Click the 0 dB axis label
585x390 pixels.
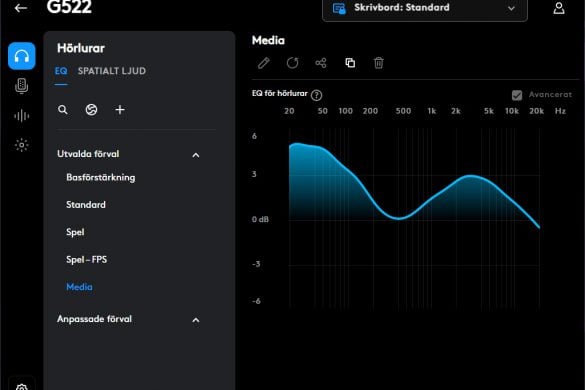point(260,219)
